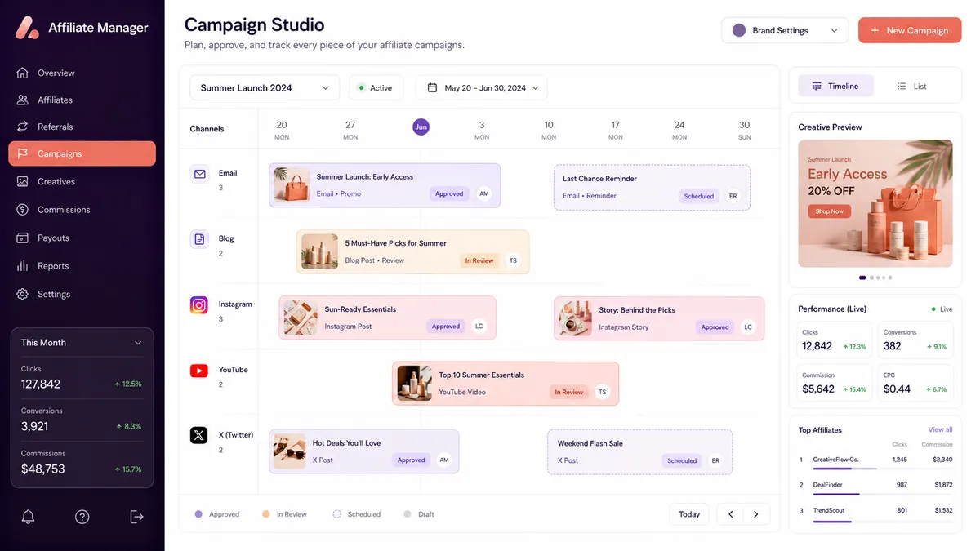Click the Blog channel document icon
The width and height of the screenshot is (980, 551).
(x=199, y=239)
